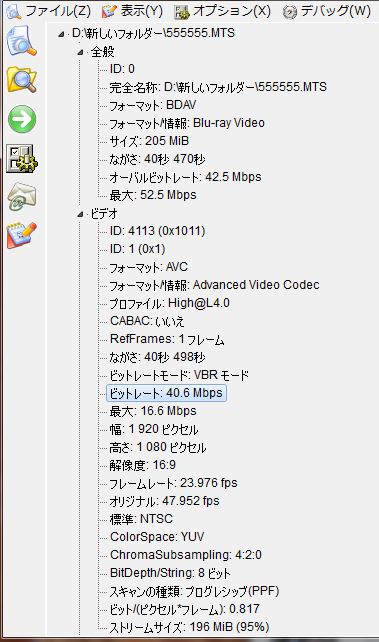
Task: Select the フォーマット: AVC row
Action: click(x=149, y=267)
